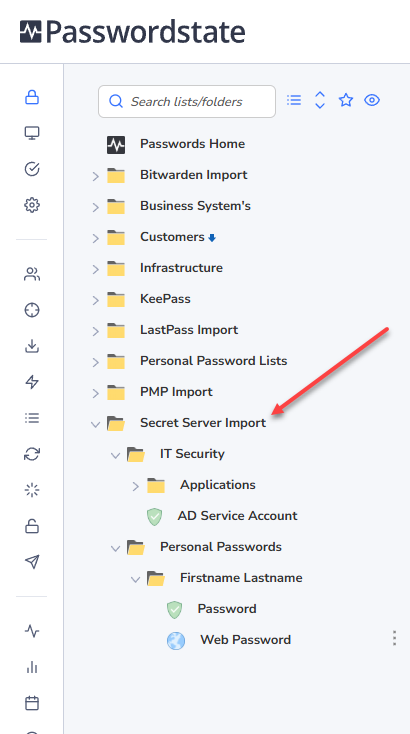
Task: Select the Passwords Home tree item
Action: point(192,144)
